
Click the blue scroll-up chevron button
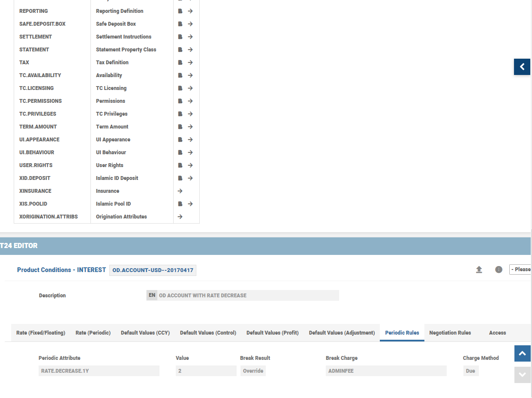click(522, 353)
